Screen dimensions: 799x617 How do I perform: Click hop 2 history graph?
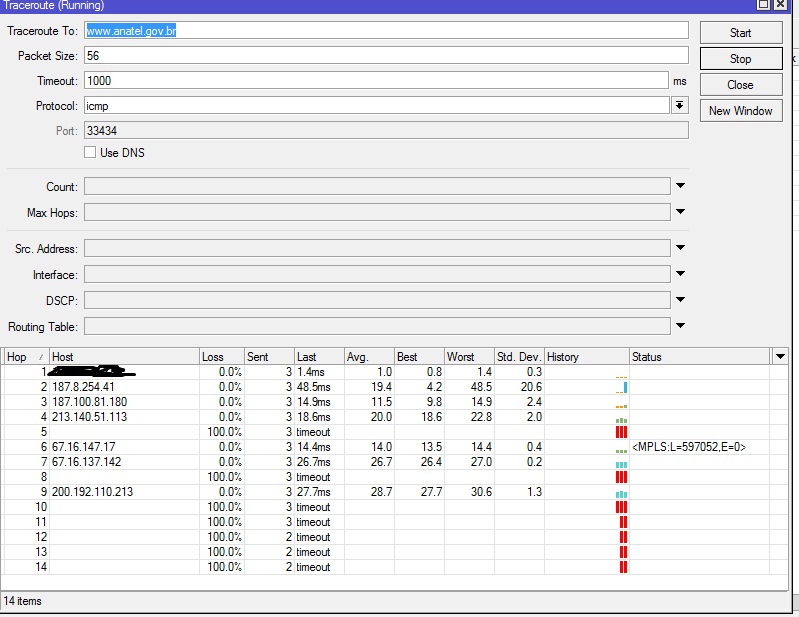(x=622, y=388)
